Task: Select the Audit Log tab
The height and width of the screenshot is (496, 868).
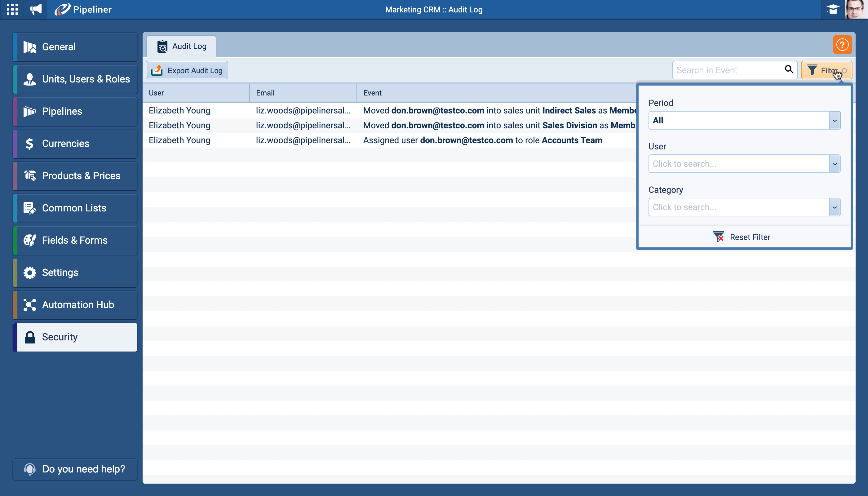Action: click(x=182, y=46)
